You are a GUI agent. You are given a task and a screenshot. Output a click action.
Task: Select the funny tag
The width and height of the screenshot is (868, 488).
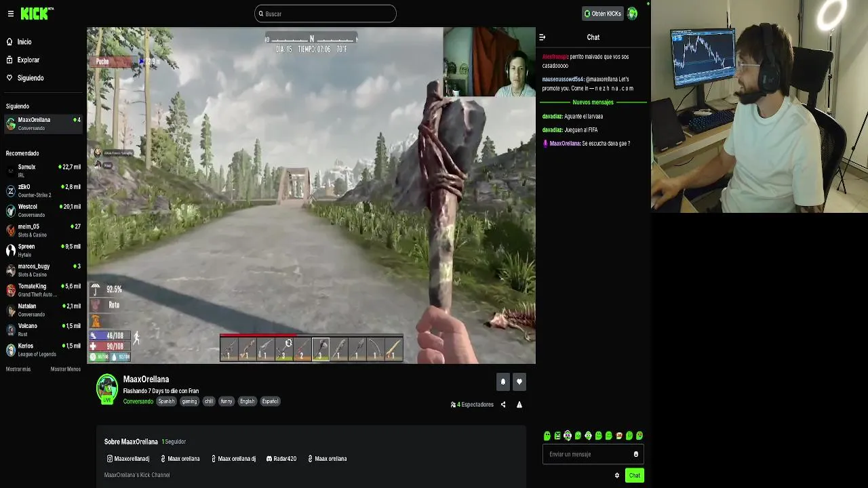226,401
